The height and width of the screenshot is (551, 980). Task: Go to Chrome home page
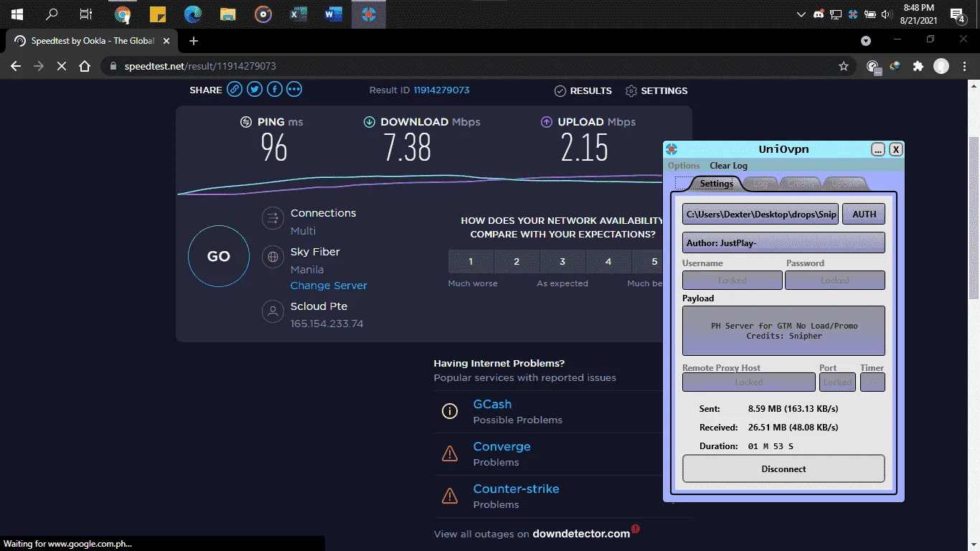tap(85, 66)
